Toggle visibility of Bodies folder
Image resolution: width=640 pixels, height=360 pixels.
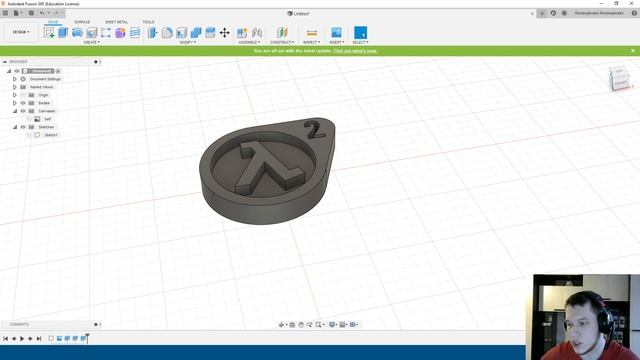tap(23, 103)
